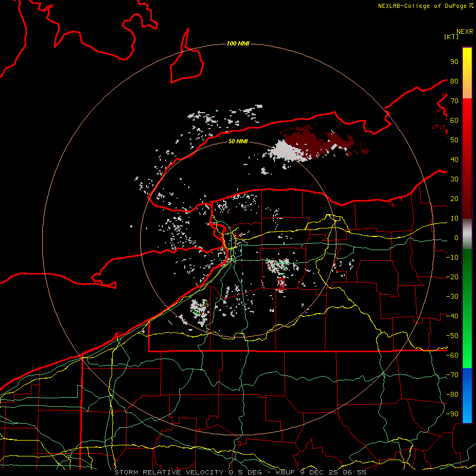Click the 20 value on velocity scale
The width and height of the screenshot is (476, 476).
coord(454,198)
